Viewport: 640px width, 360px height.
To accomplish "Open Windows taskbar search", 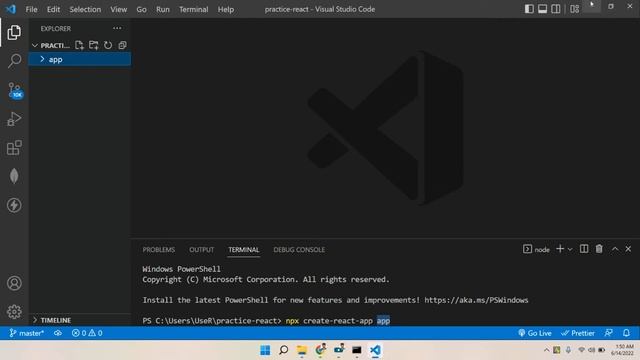I will click(283, 350).
